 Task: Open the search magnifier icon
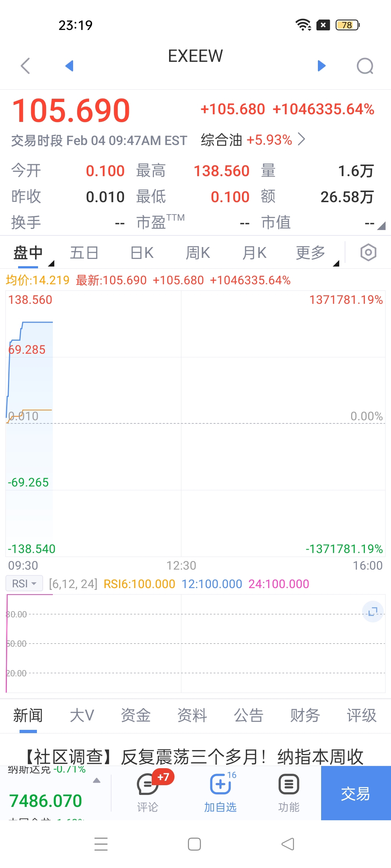365,66
